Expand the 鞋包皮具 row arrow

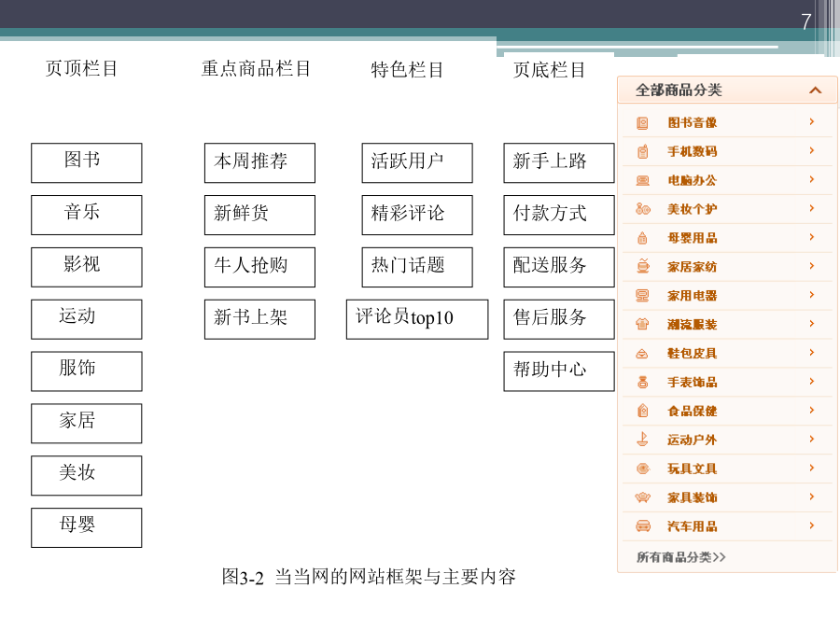pyautogui.click(x=812, y=353)
